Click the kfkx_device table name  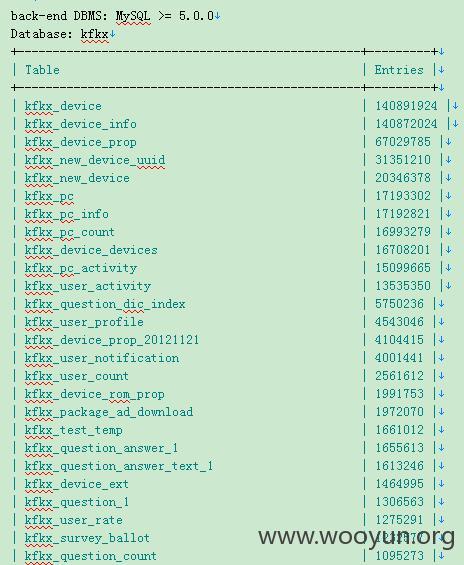(63, 106)
